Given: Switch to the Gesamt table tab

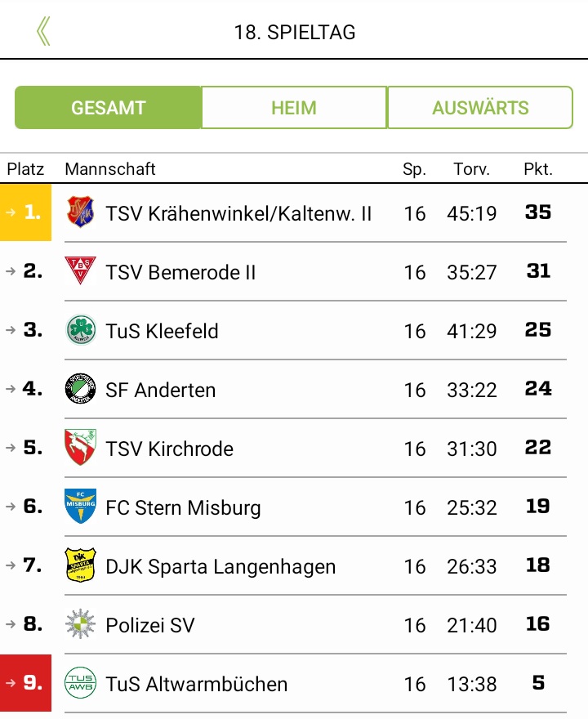Looking at the screenshot, I should coord(108,108).
